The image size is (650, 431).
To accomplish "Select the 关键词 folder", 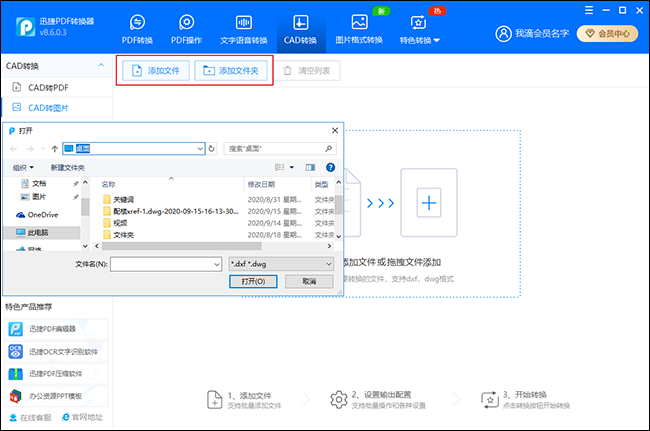I will pyautogui.click(x=124, y=199).
